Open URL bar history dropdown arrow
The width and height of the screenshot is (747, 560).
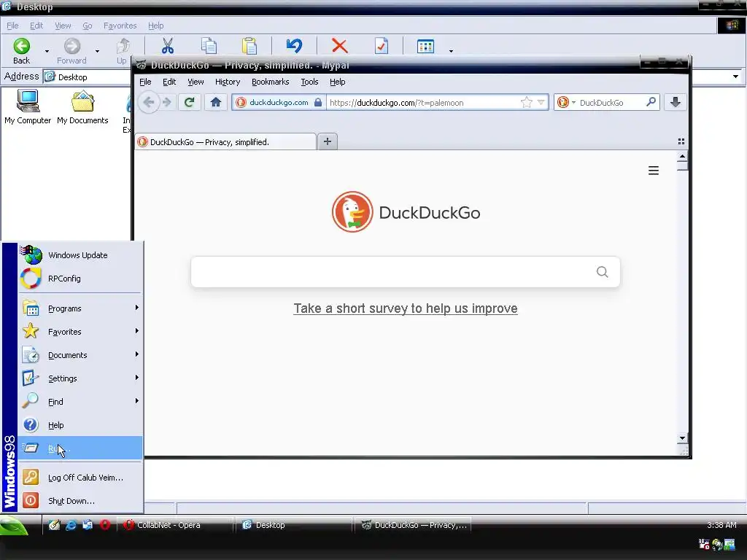point(541,102)
